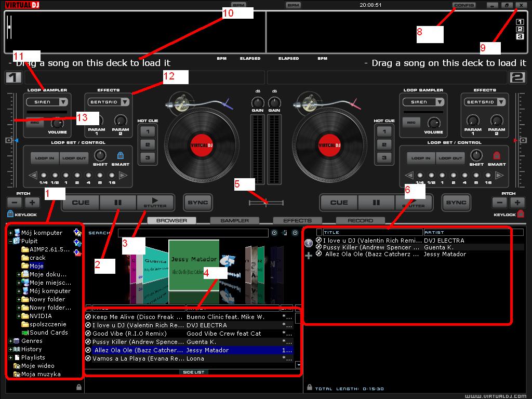This screenshot has width=532, height=399.
Task: Trigger left deck hot cue 2
Action: click(x=148, y=144)
